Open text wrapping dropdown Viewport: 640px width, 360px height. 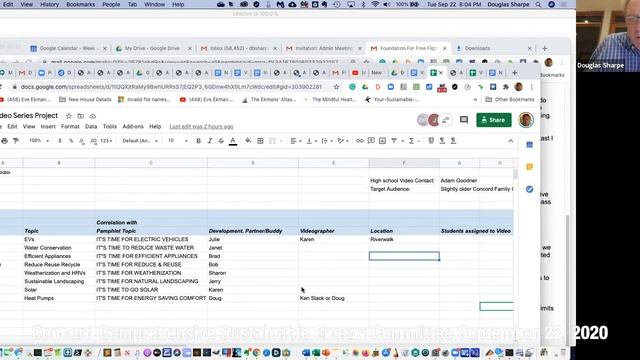click(327, 141)
